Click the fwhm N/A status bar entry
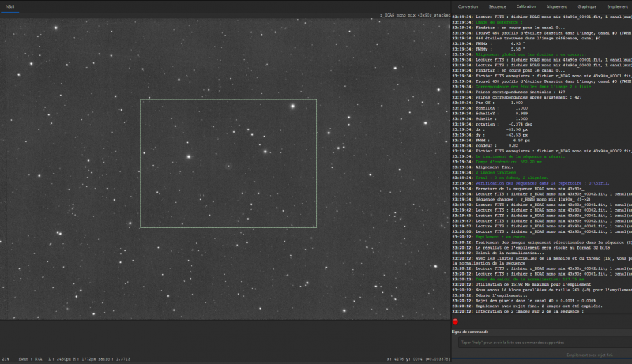The width and height of the screenshot is (632, 364). tap(30, 359)
